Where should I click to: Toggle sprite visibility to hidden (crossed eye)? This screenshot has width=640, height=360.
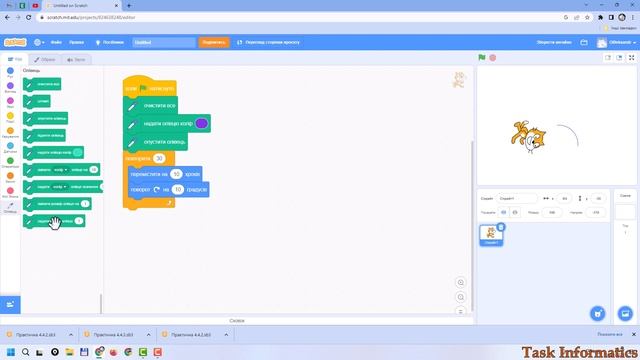(515, 212)
